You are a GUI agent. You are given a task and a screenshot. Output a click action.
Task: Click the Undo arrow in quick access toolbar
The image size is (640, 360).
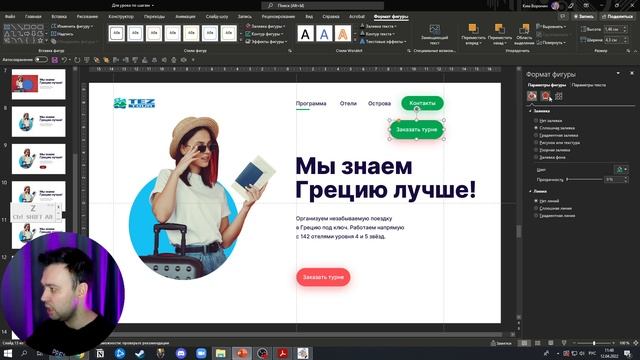pyautogui.click(x=64, y=60)
